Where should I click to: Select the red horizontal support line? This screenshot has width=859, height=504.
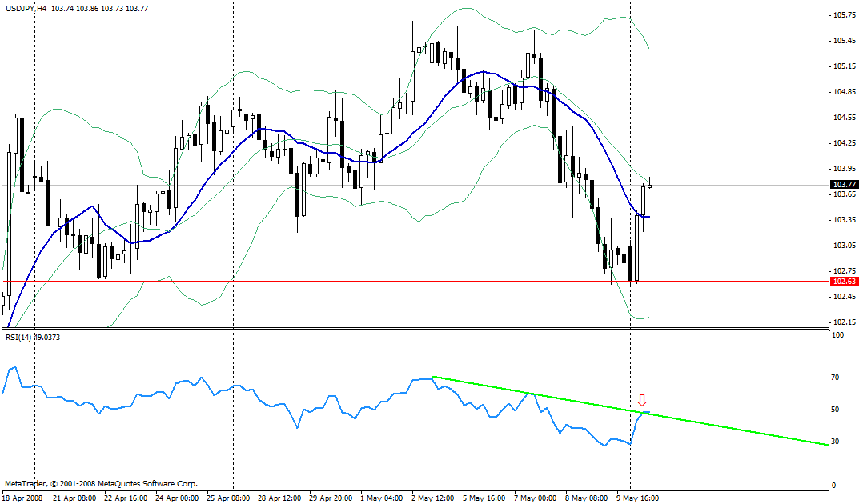coord(320,282)
